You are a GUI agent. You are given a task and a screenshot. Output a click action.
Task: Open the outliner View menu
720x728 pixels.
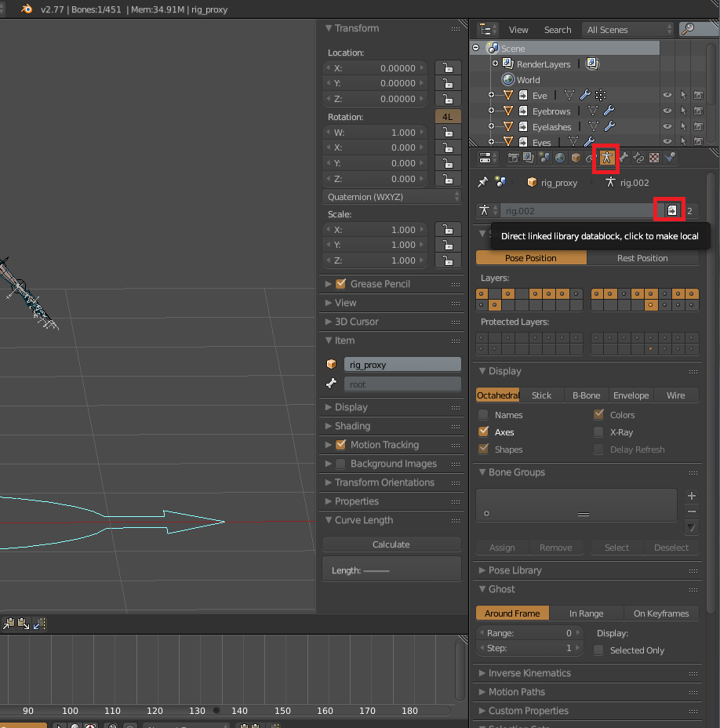pos(518,30)
